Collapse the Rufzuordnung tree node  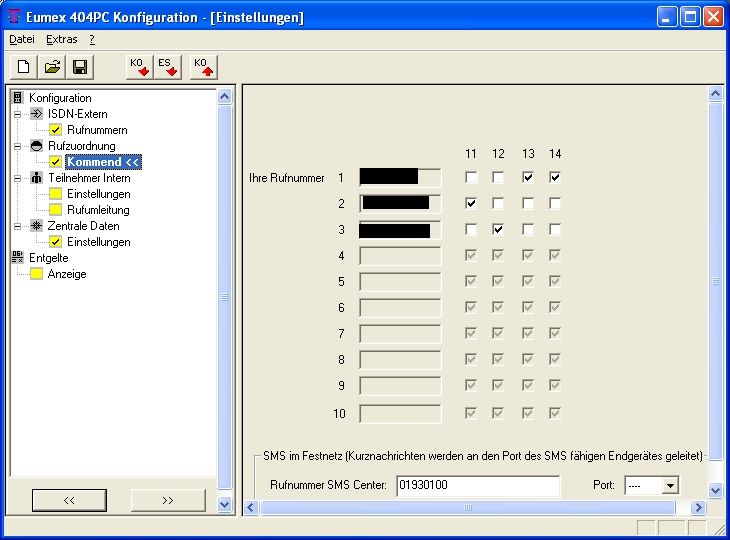point(18,146)
